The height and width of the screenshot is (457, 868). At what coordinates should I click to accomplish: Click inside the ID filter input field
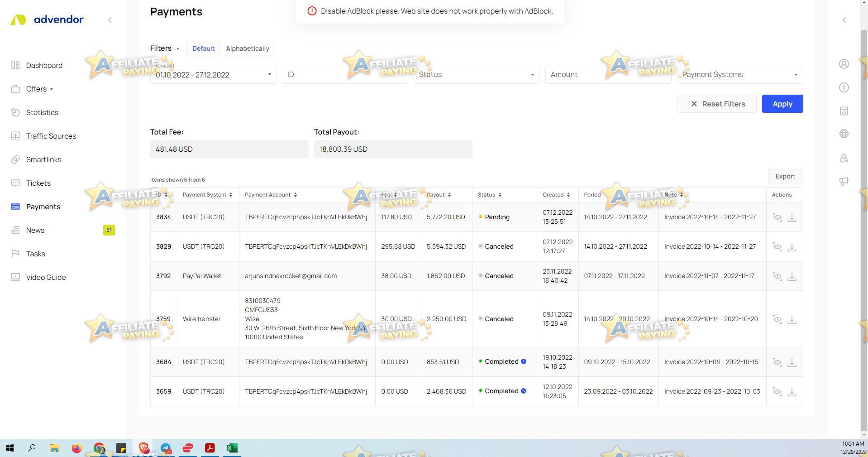[x=344, y=74]
